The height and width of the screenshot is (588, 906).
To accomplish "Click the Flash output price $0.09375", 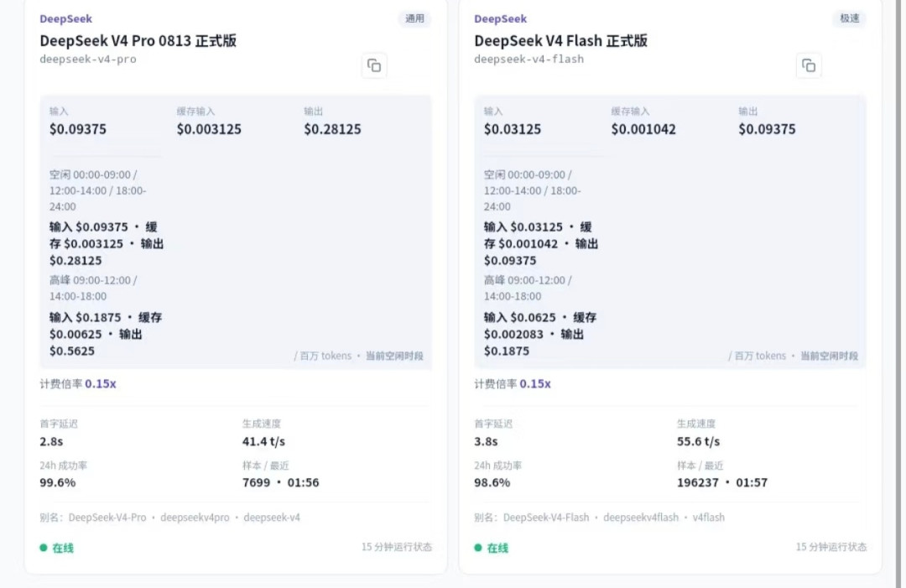I will click(768, 129).
